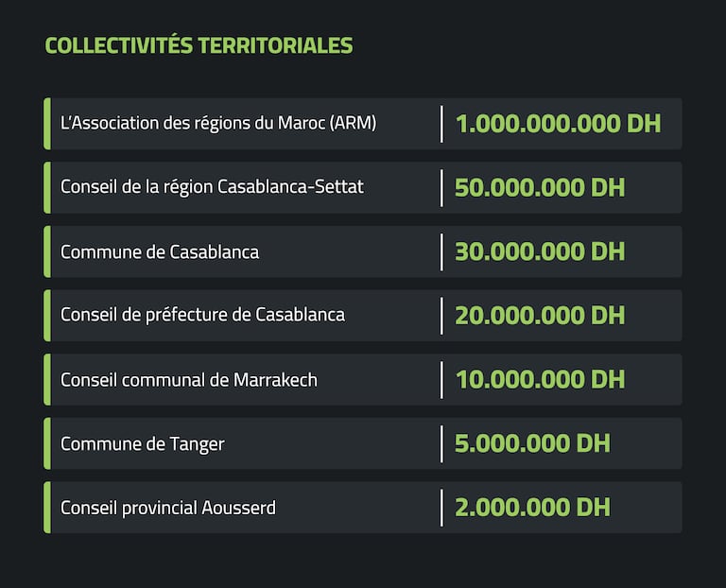This screenshot has height=588, width=726.
Task: Click the Collectivités Territoriales heading
Action: pyautogui.click(x=199, y=45)
